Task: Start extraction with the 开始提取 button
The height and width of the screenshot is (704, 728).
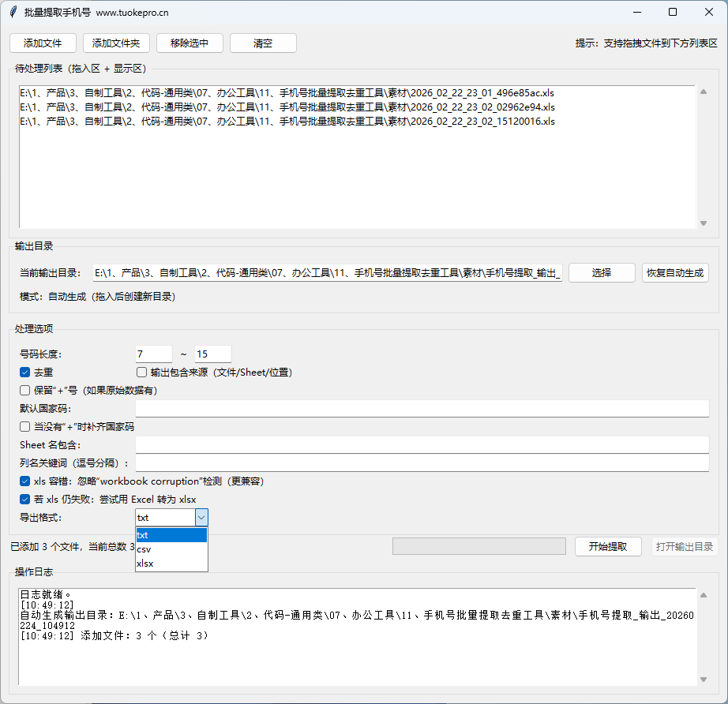Action: coord(608,547)
